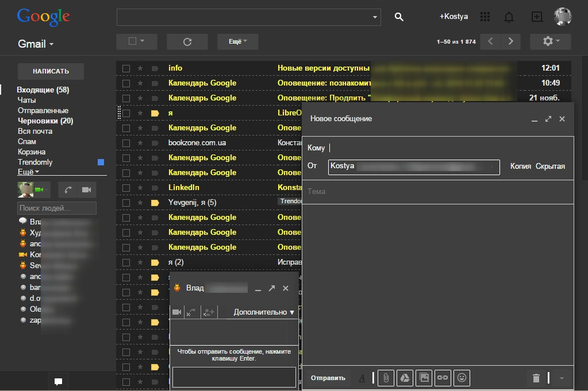Star the info email
The width and height of the screenshot is (588, 391).
tap(139, 68)
